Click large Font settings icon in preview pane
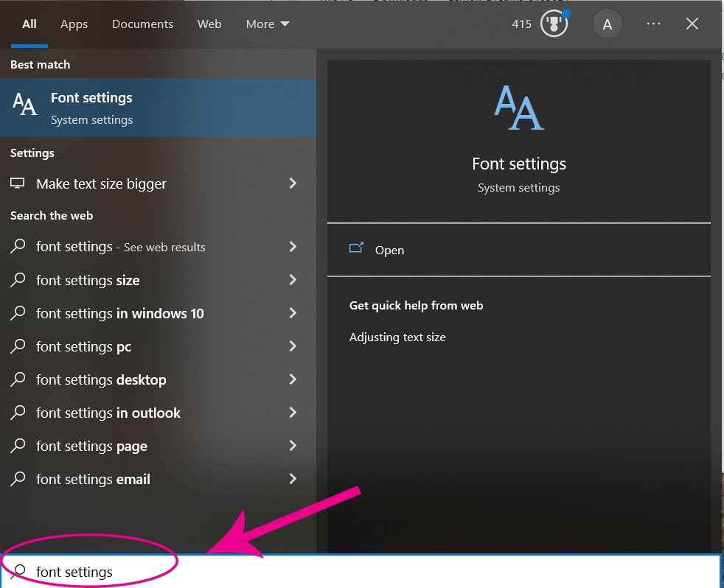Image resolution: width=724 pixels, height=588 pixels. click(x=519, y=108)
